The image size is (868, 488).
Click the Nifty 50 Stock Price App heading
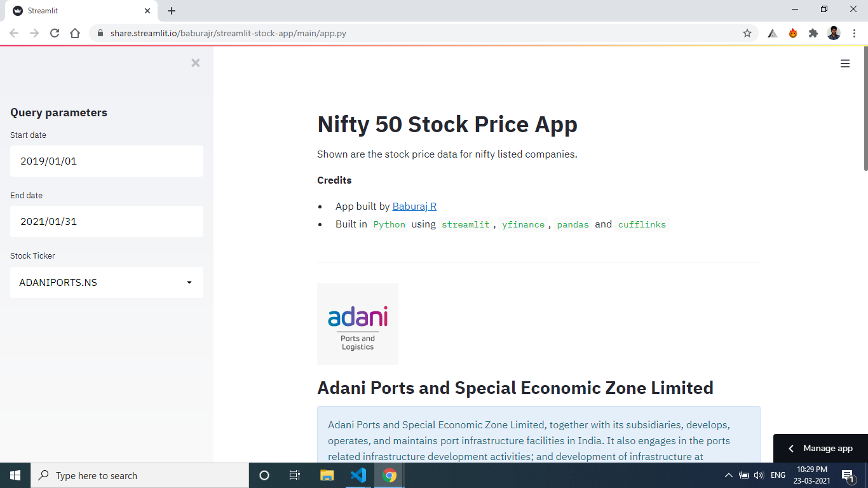point(447,124)
